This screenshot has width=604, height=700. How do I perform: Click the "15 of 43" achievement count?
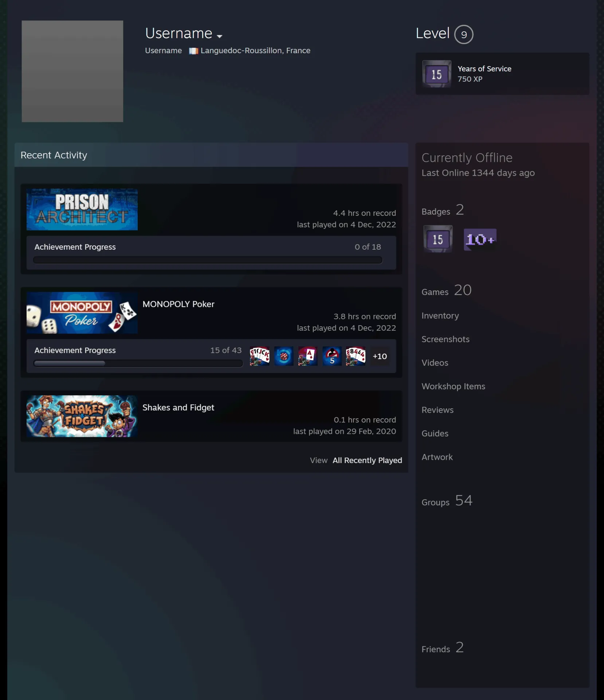click(x=226, y=350)
